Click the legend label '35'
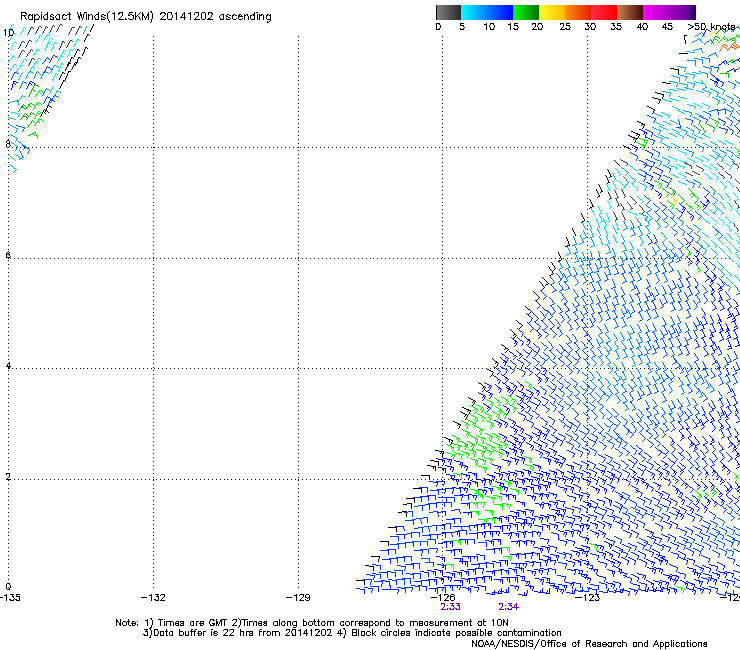740x650 pixels. (x=616, y=27)
